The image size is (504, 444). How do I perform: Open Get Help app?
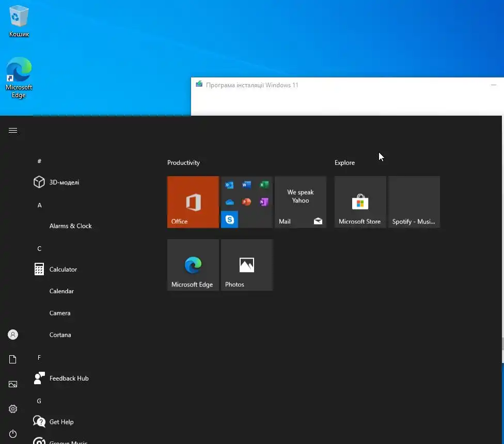tap(53, 421)
